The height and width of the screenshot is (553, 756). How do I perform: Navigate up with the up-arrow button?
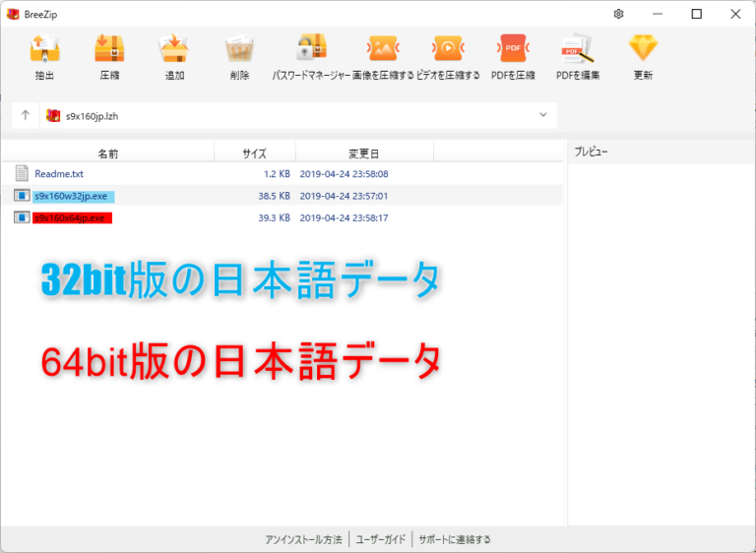26,115
